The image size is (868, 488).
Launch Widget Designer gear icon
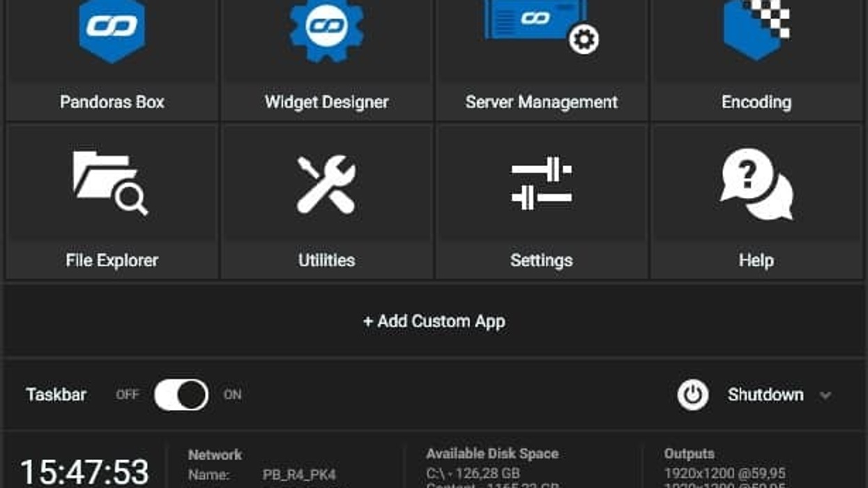click(x=326, y=29)
